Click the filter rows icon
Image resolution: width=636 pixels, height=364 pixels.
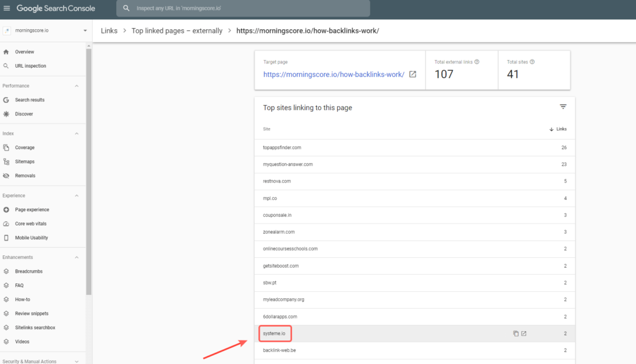pos(563,107)
